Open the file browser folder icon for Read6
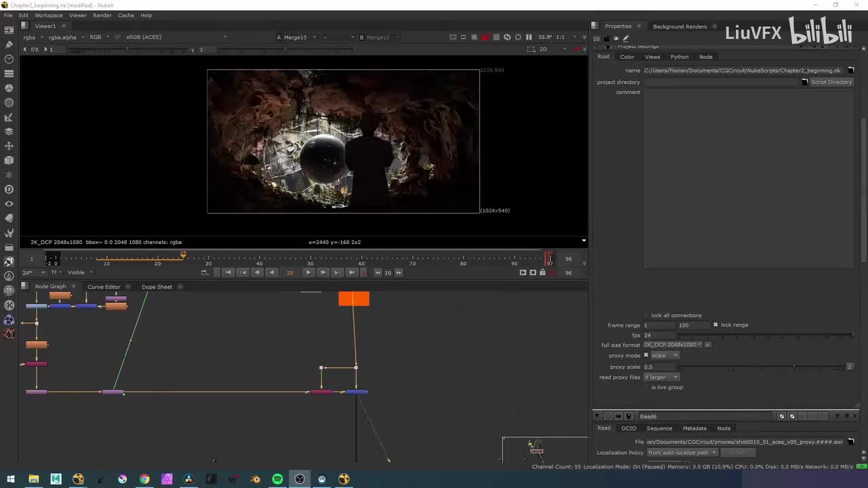The width and height of the screenshot is (868, 488). (x=851, y=442)
